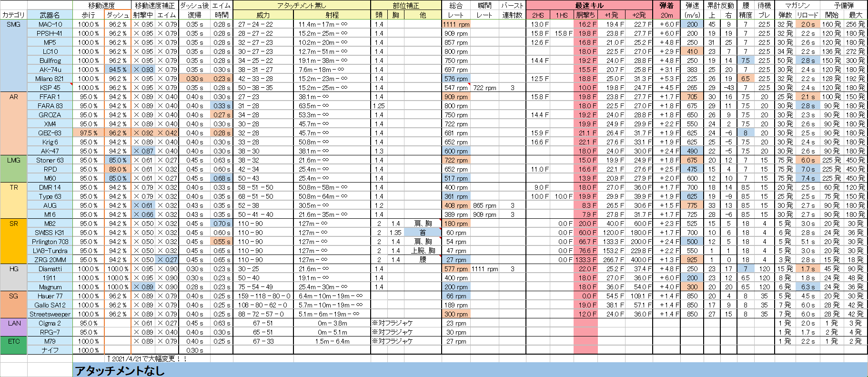Click the 最速キル header cell
This screenshot has width=868, height=377.
point(589,5)
